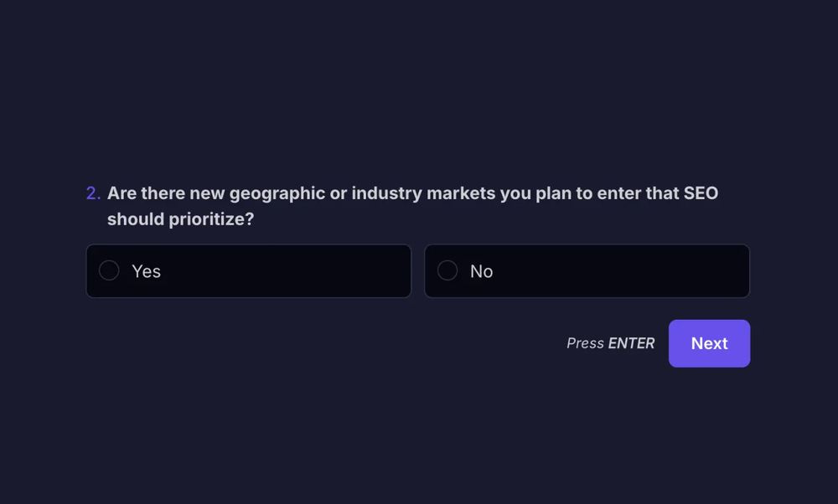
Task: Answer Yes to the SEO prioritization question
Action: pos(248,270)
